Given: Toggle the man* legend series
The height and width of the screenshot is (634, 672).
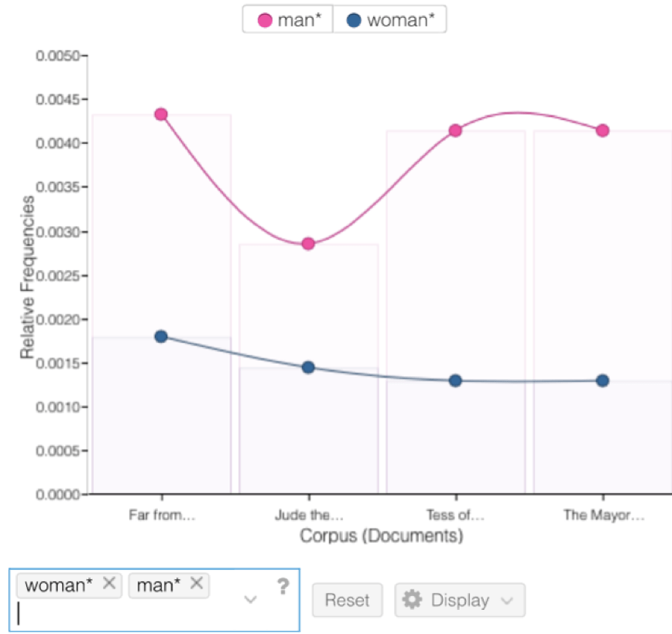Looking at the screenshot, I should (288, 20).
